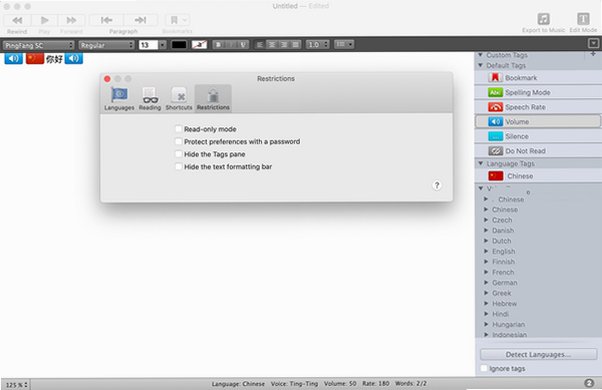This screenshot has width=602, height=390.
Task: Open the PingFang SC font dropdown
Action: 38,45
